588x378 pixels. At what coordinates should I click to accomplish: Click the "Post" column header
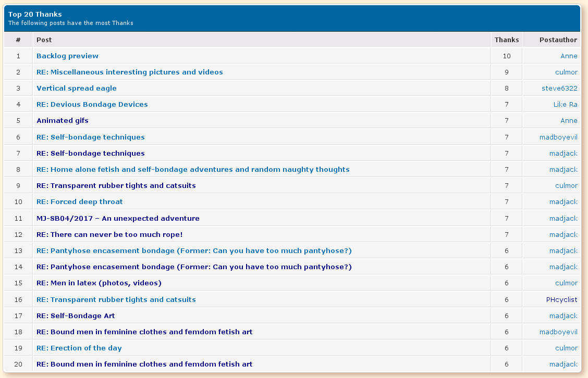pos(44,40)
